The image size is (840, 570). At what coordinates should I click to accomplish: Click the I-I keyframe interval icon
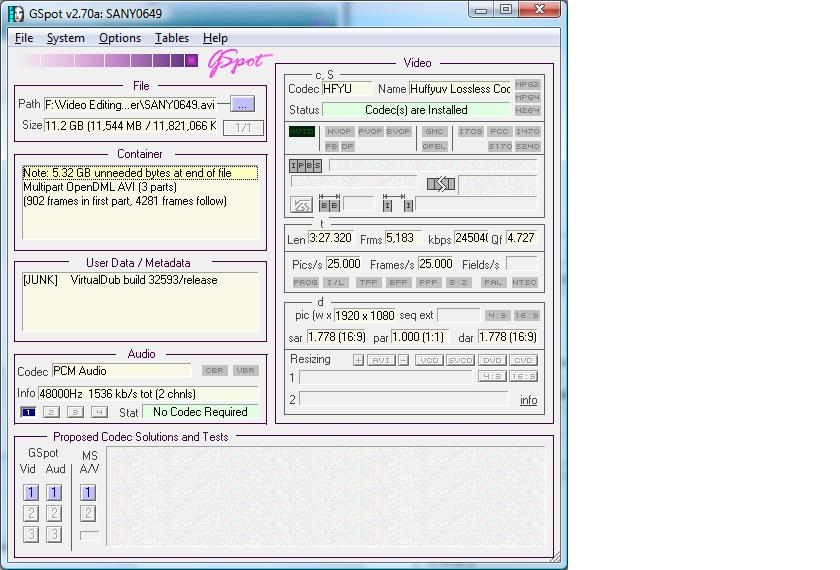[x=398, y=202]
